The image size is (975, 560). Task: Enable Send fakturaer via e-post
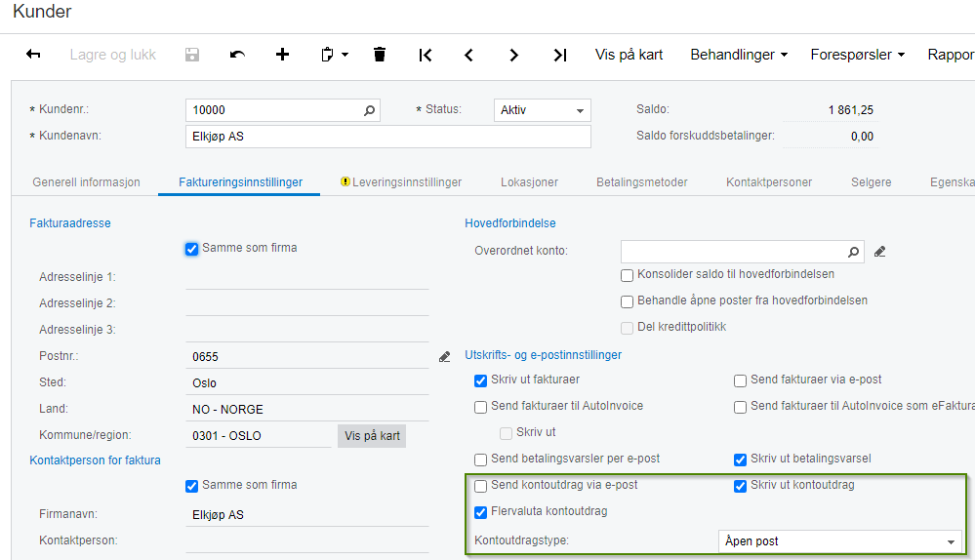[x=741, y=380]
